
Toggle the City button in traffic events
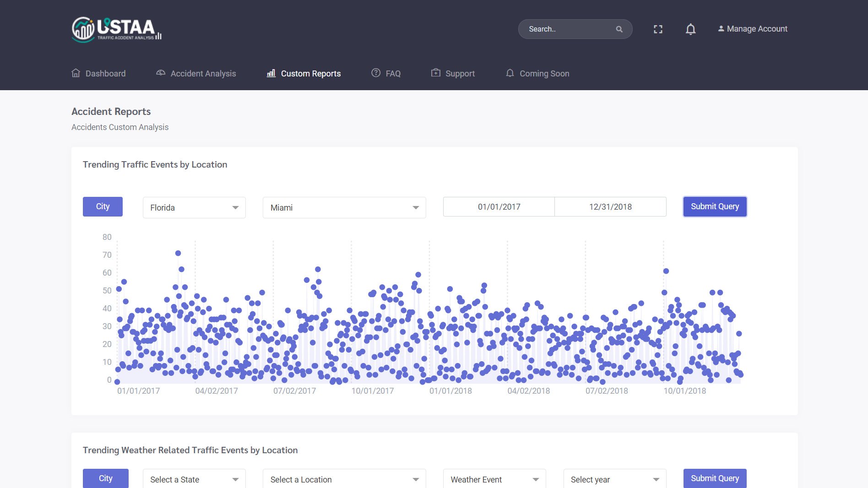click(x=103, y=206)
